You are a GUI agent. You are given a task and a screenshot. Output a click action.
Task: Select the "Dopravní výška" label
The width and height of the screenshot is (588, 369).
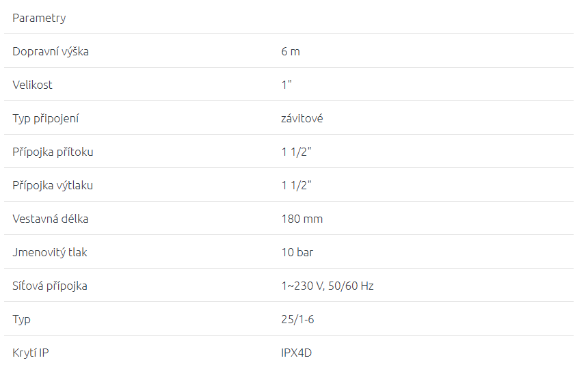51,51
